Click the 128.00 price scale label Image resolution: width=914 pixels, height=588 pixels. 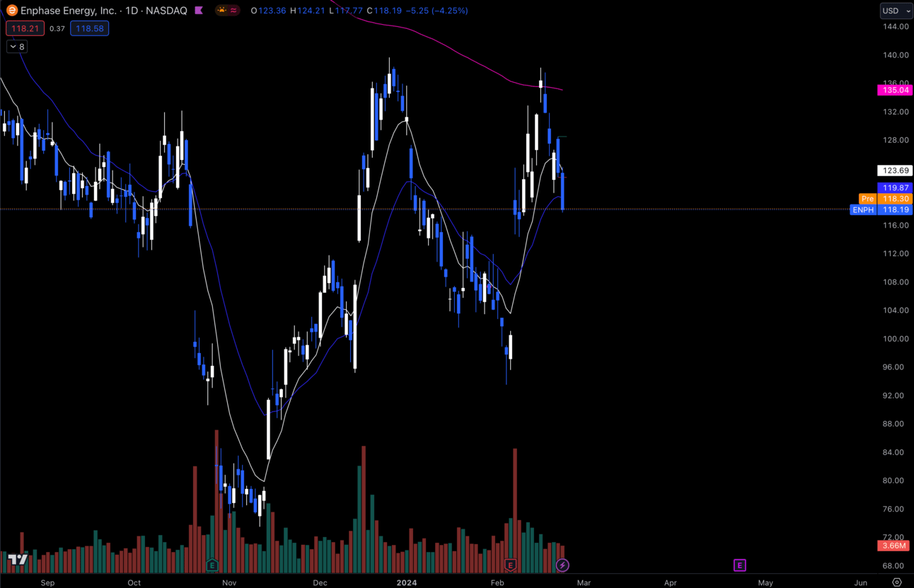pos(895,140)
